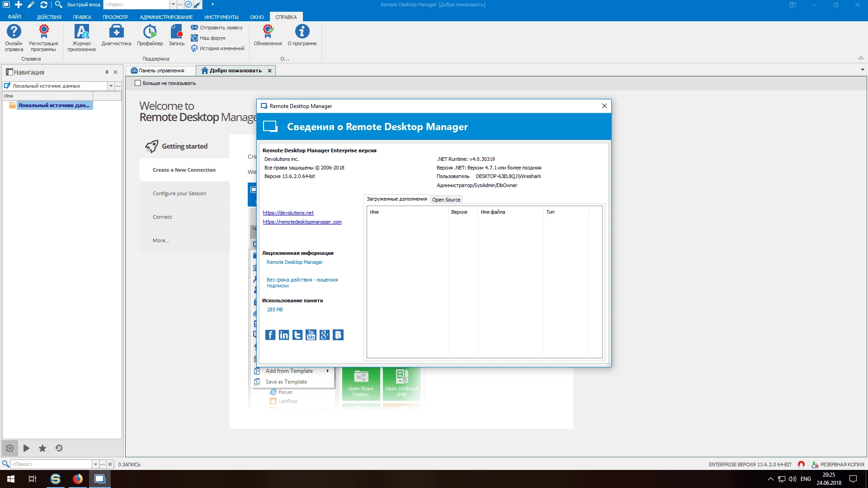Open the LinkedIn social icon
This screenshot has height=488, width=868.
coord(284,335)
